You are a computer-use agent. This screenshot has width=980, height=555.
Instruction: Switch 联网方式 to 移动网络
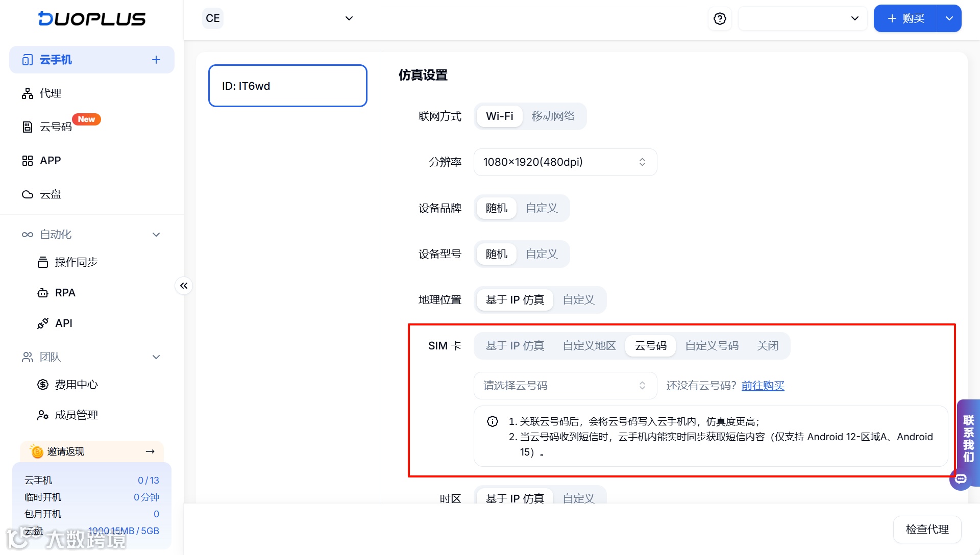[553, 116]
